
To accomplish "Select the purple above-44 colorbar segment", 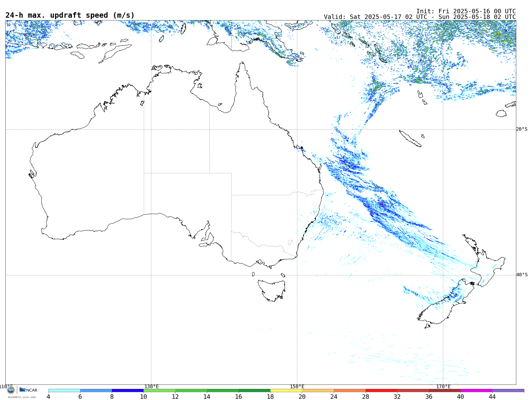I will pyautogui.click(x=508, y=391).
